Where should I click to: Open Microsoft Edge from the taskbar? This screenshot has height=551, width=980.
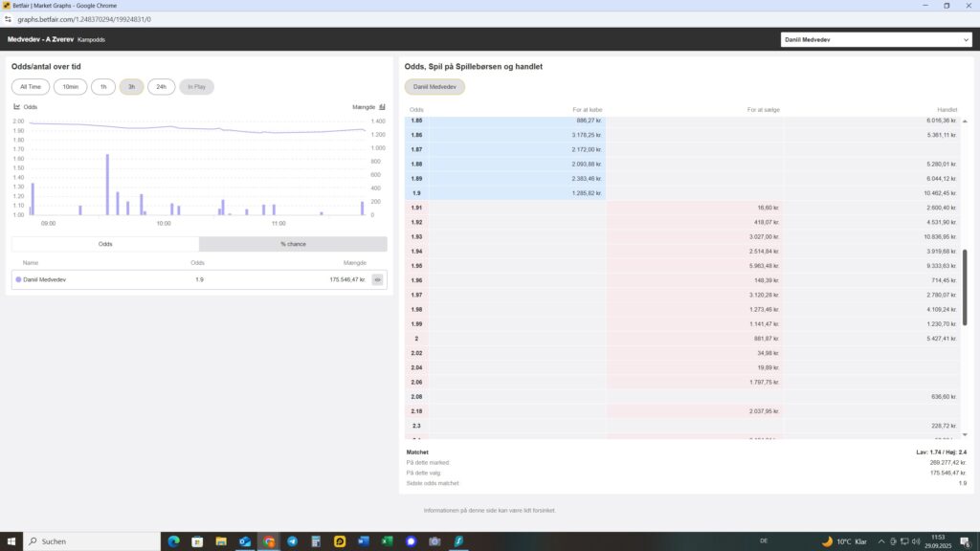pyautogui.click(x=173, y=541)
